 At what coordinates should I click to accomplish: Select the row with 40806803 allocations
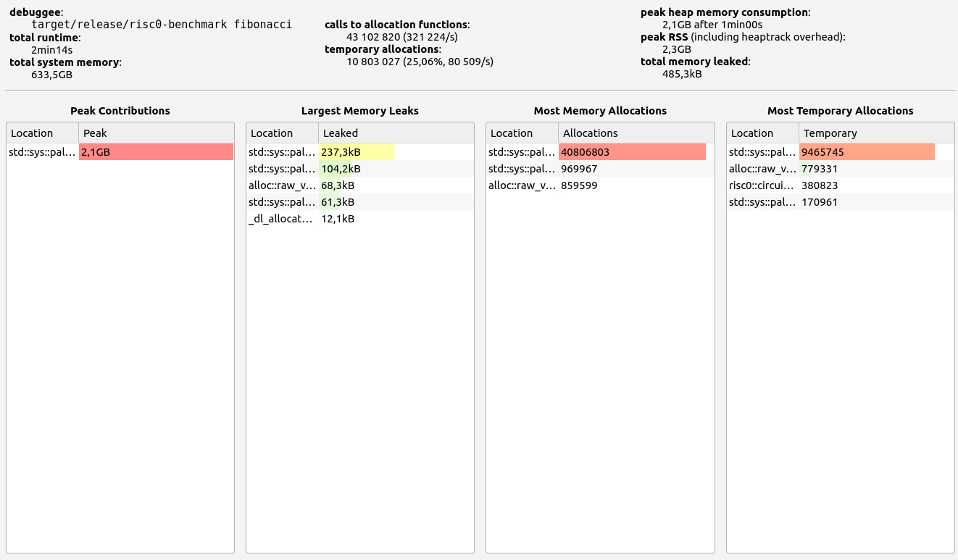pyautogui.click(x=599, y=152)
